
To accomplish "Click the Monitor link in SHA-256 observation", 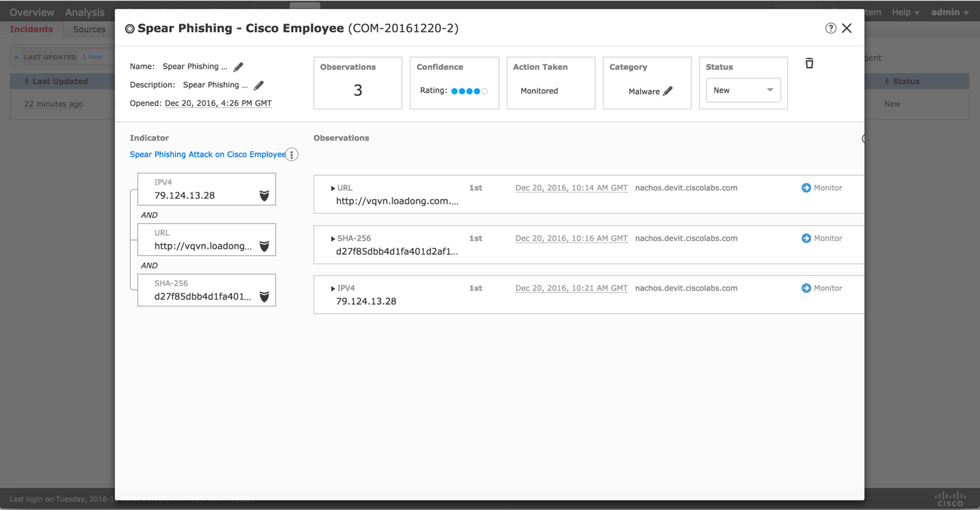I will 828,238.
